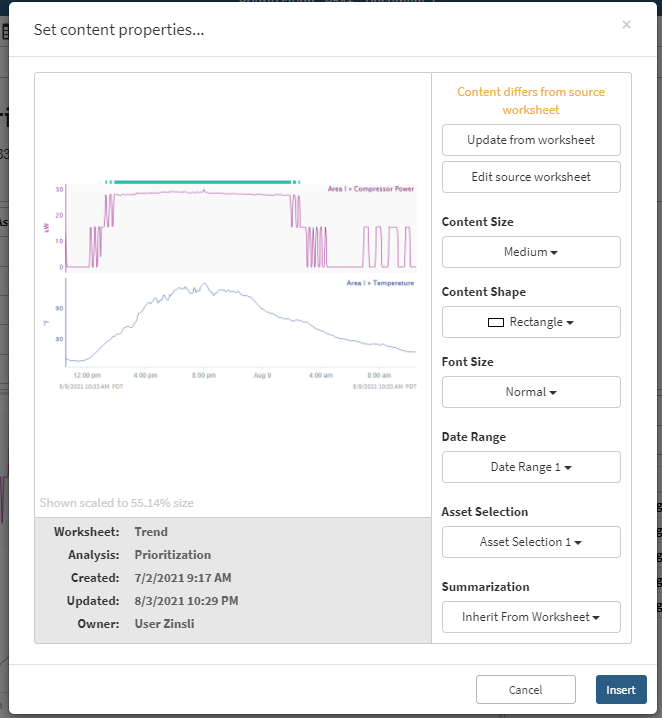Click Edit source worksheet button
This screenshot has width=662, height=718.
[531, 177]
